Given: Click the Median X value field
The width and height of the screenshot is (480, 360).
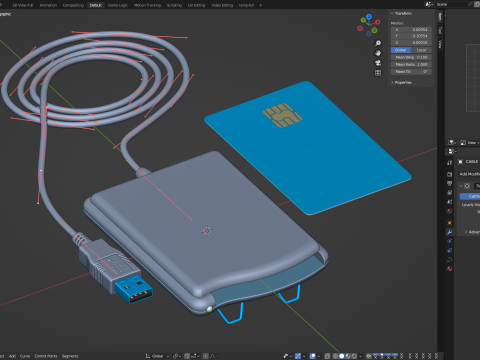Looking at the screenshot, I should click(411, 30).
